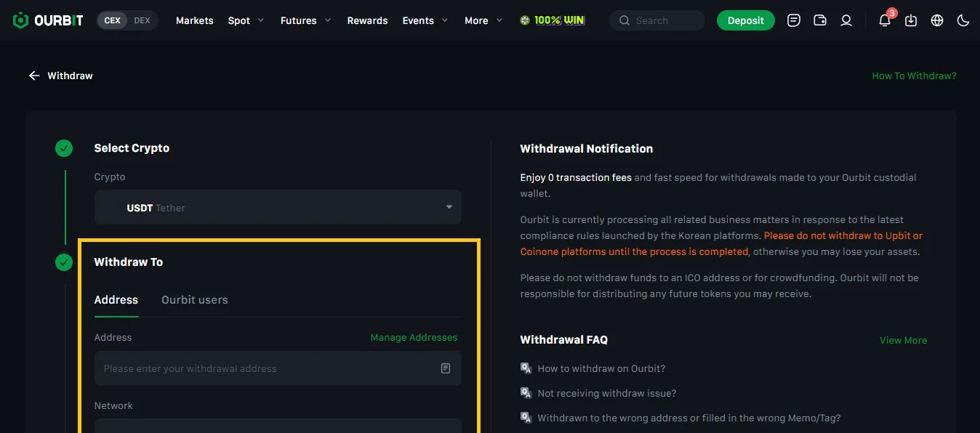Click the Search field
The width and height of the screenshot is (980, 433).
657,20
